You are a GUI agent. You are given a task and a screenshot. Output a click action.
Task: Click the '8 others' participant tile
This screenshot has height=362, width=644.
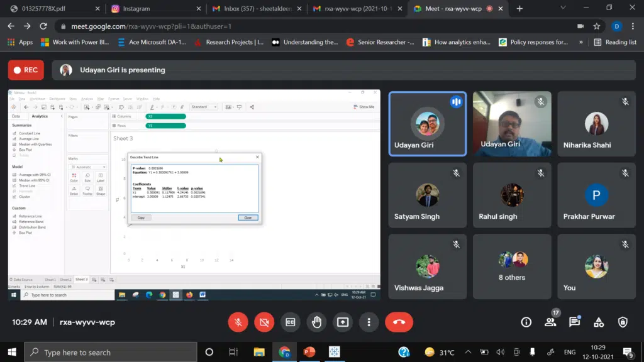point(511,266)
